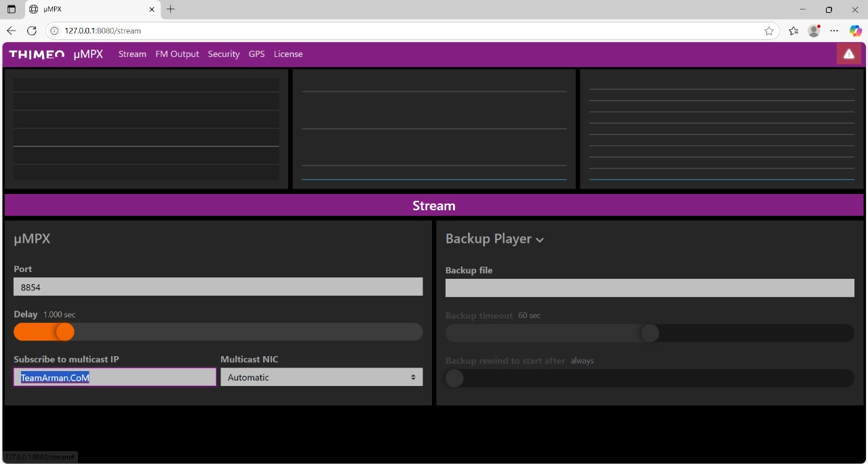This screenshot has height=464, width=868.
Task: Open the FM Output menu
Action: [177, 54]
